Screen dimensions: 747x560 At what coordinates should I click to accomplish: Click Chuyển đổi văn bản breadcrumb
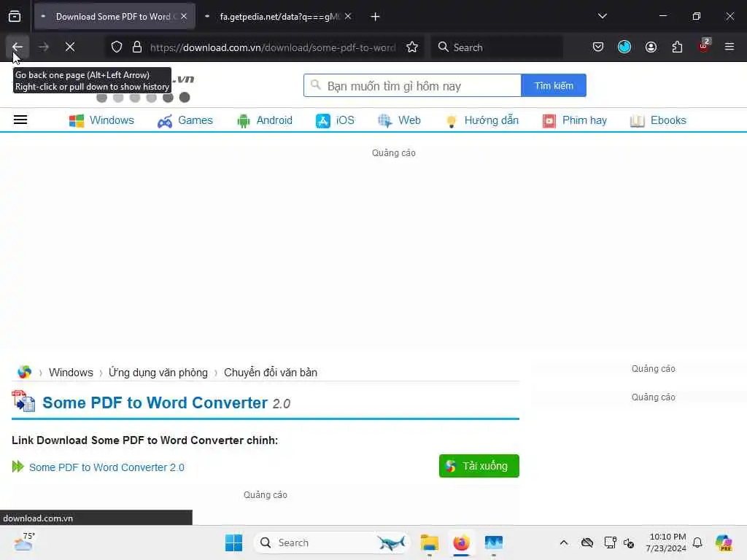coord(271,373)
